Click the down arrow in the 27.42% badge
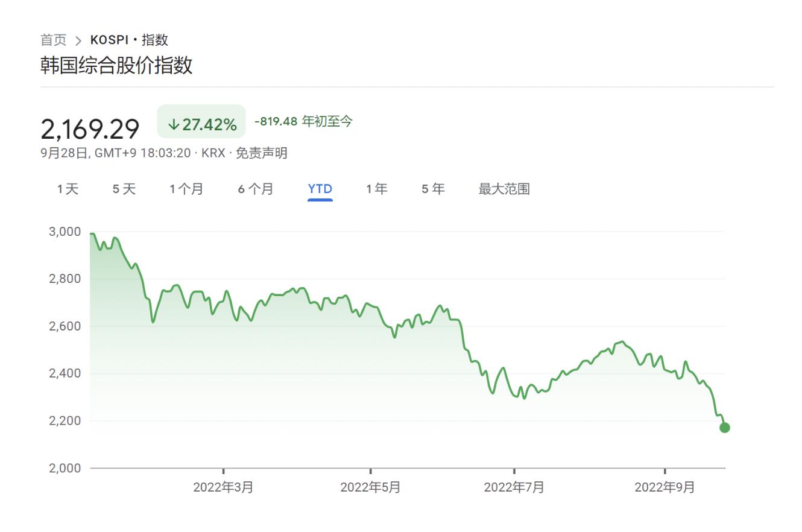802x532 pixels. coord(174,125)
